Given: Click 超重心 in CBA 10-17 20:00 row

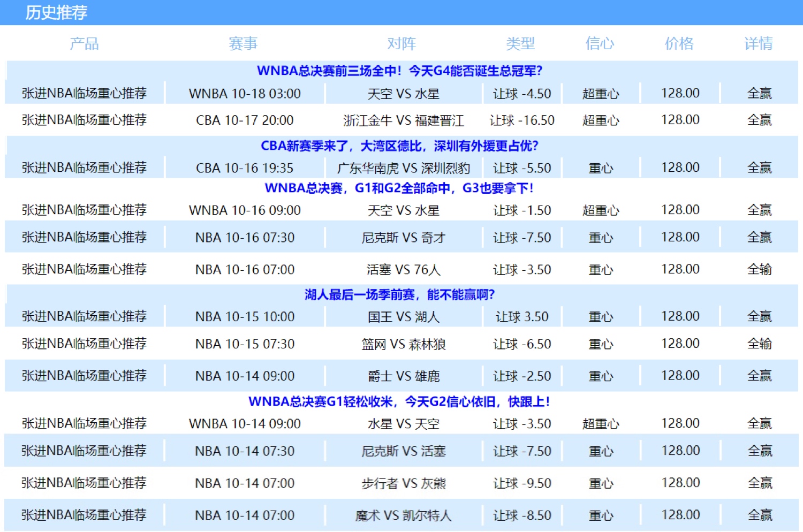Looking at the screenshot, I should click(x=601, y=120).
